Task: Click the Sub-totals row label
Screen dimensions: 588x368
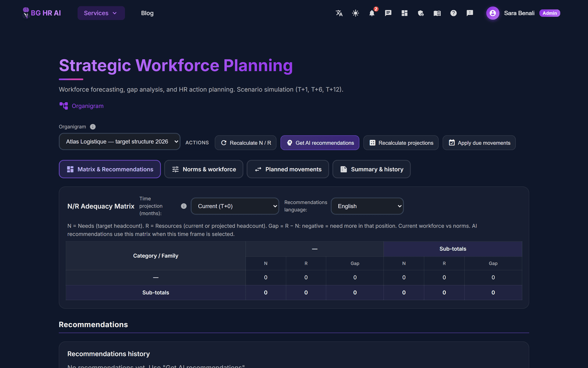Action: pos(156,293)
